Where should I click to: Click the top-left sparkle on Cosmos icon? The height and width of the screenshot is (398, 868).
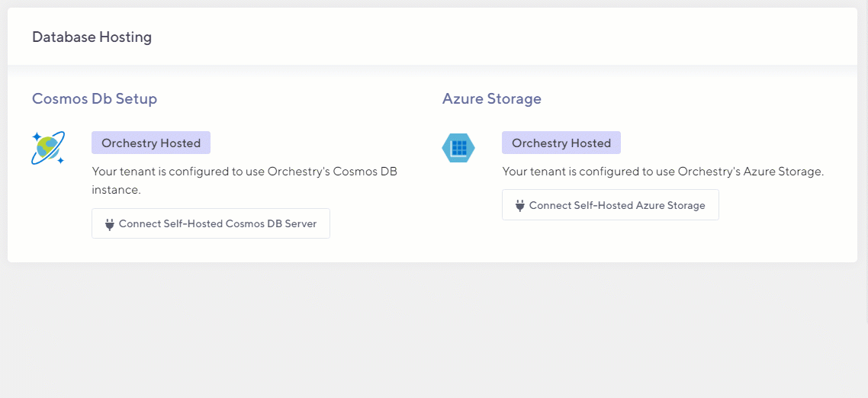[36, 136]
